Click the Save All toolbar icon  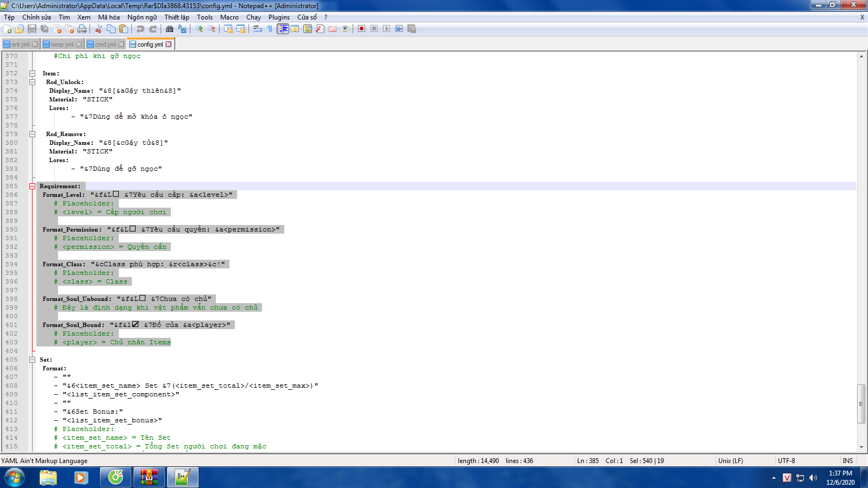pyautogui.click(x=44, y=29)
